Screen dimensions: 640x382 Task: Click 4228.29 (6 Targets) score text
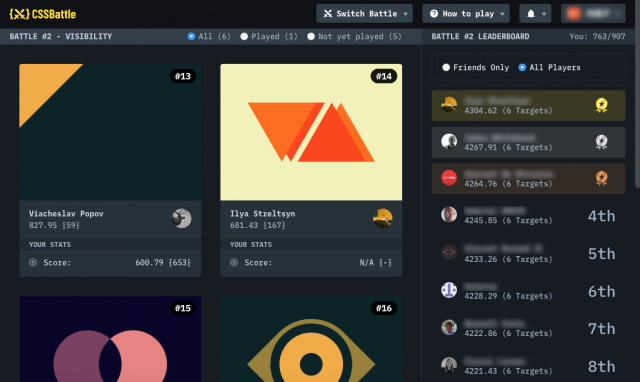pyautogui.click(x=508, y=296)
